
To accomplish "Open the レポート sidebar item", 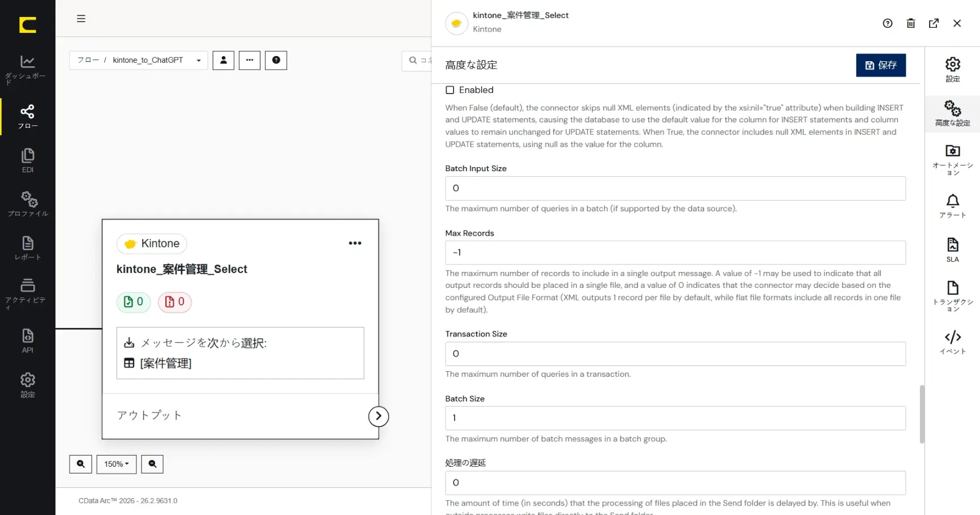I will tap(28, 248).
